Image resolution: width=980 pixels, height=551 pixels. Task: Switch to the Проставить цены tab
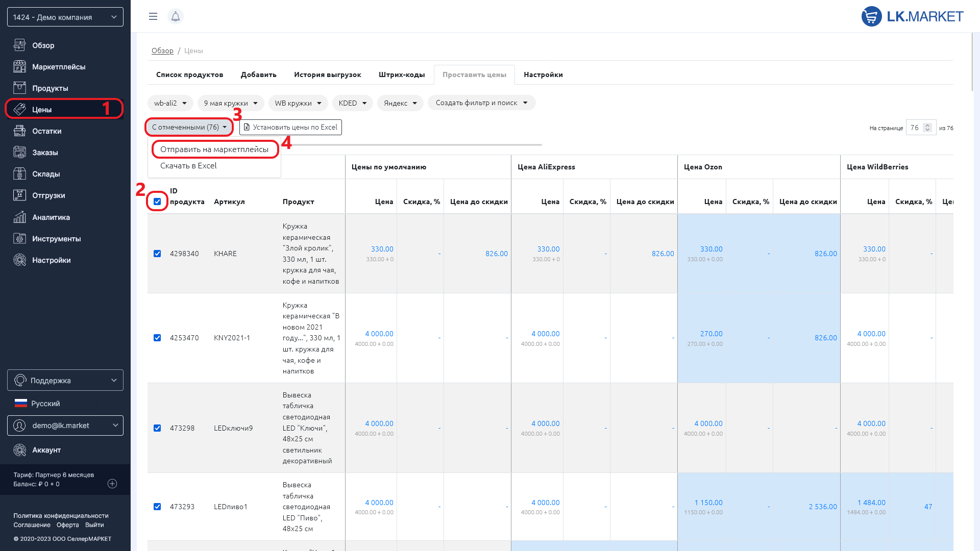click(x=474, y=74)
